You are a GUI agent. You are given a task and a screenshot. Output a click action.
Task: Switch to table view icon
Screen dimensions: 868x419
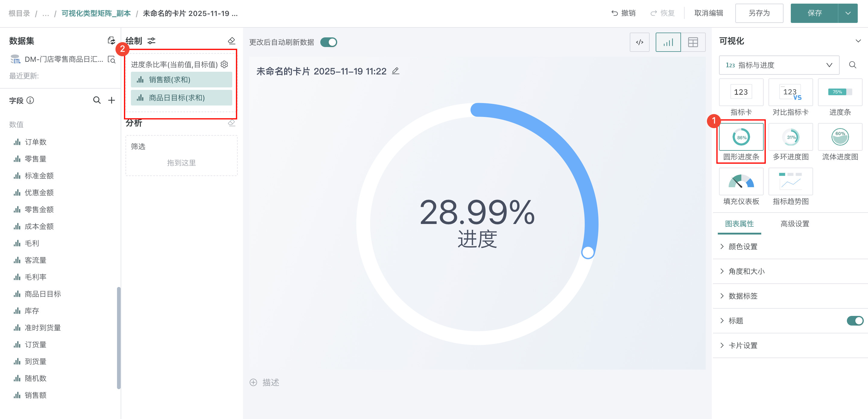(693, 42)
